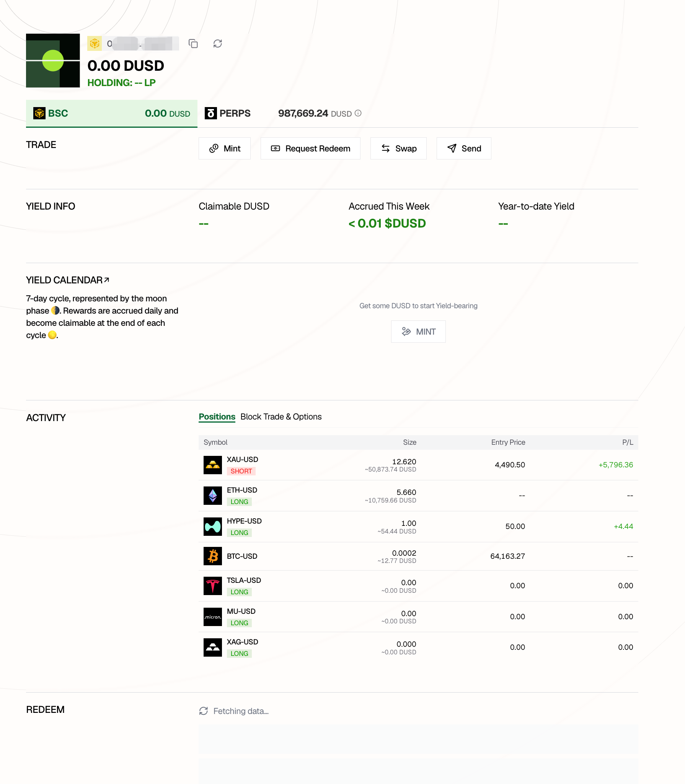Viewport: 685px width, 784px height.
Task: Click the < 0.01 $DUSD accrued value
Action: point(387,223)
